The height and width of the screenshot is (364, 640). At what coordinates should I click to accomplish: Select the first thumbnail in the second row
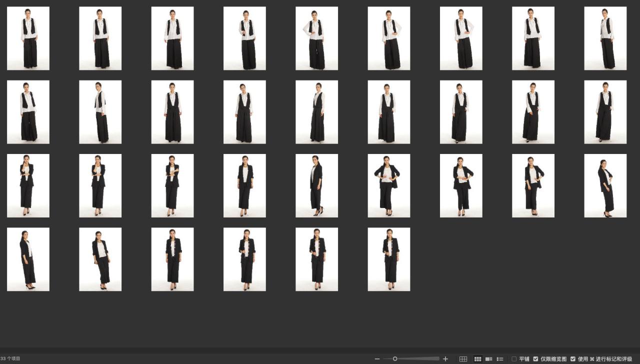point(28,112)
